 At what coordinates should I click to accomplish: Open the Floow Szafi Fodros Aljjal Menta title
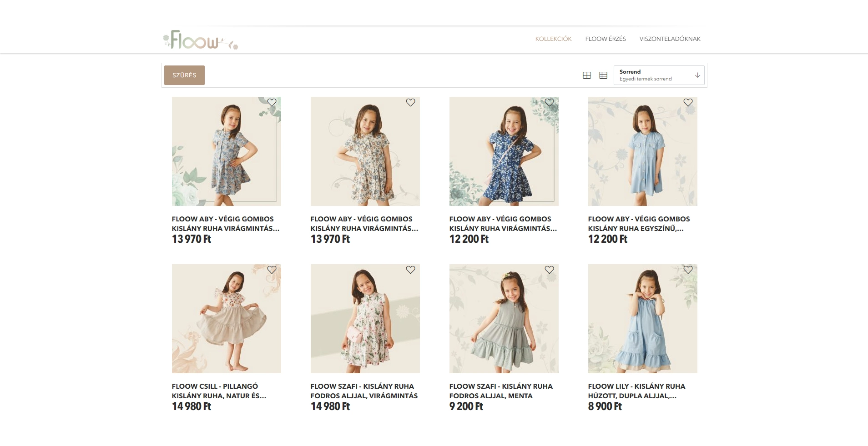(501, 391)
